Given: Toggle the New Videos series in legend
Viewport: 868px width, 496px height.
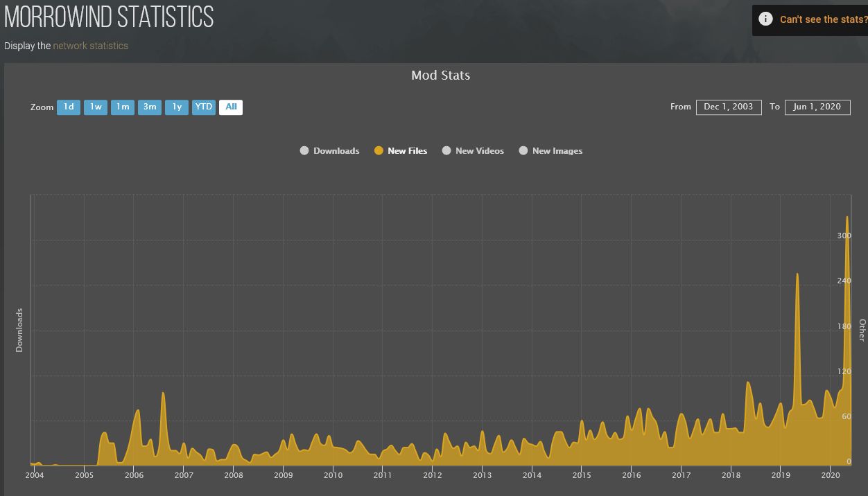Looking at the screenshot, I should [x=473, y=151].
